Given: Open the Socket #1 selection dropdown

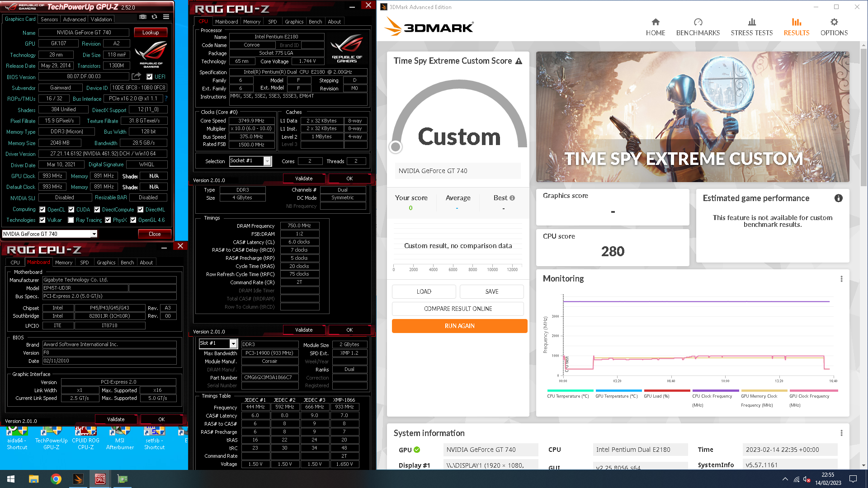Looking at the screenshot, I should click(x=267, y=161).
